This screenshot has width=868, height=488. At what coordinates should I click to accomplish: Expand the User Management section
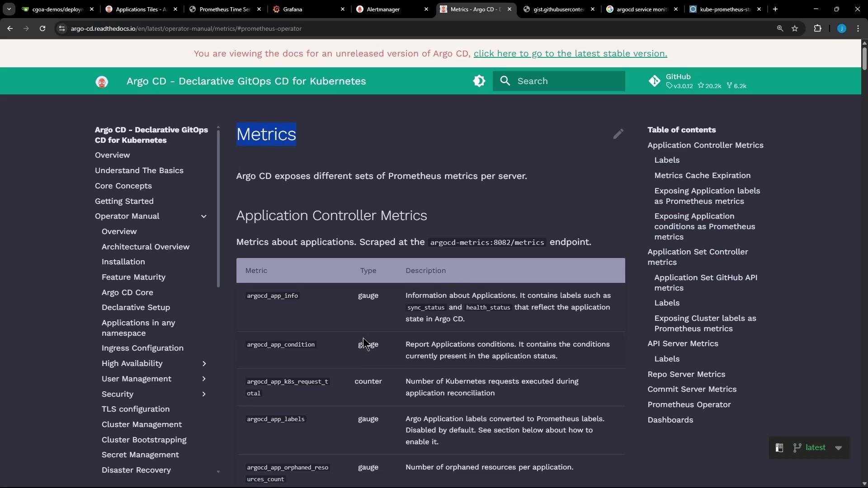(204, 379)
